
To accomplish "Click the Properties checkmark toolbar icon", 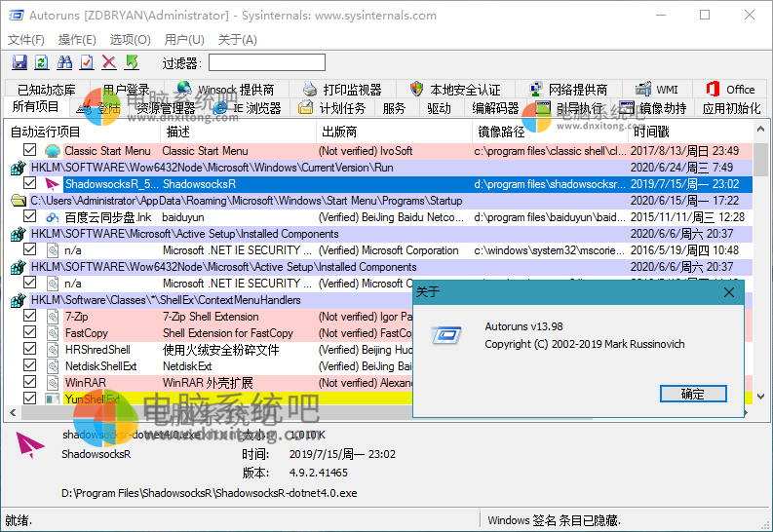I will pos(87,62).
